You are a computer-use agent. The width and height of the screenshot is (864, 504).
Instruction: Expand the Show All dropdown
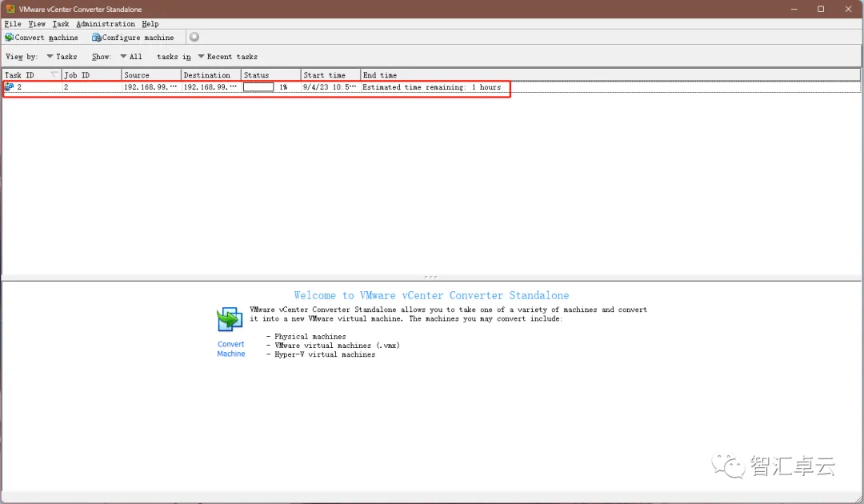tap(131, 57)
